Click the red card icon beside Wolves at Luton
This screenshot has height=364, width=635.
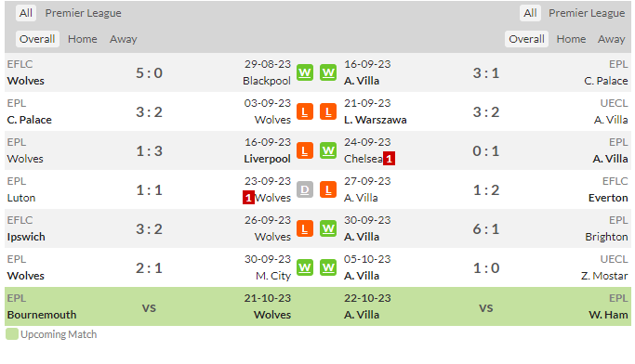tap(248, 198)
